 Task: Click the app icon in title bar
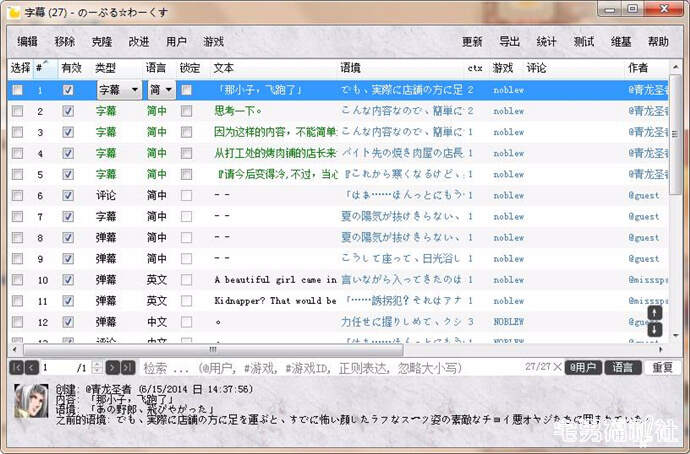click(x=13, y=12)
